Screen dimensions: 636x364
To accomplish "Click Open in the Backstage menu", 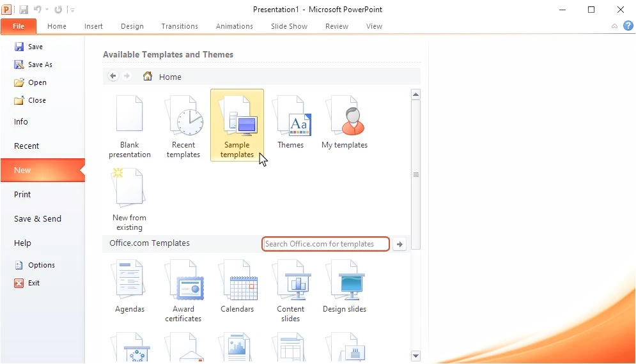I will [x=31, y=82].
